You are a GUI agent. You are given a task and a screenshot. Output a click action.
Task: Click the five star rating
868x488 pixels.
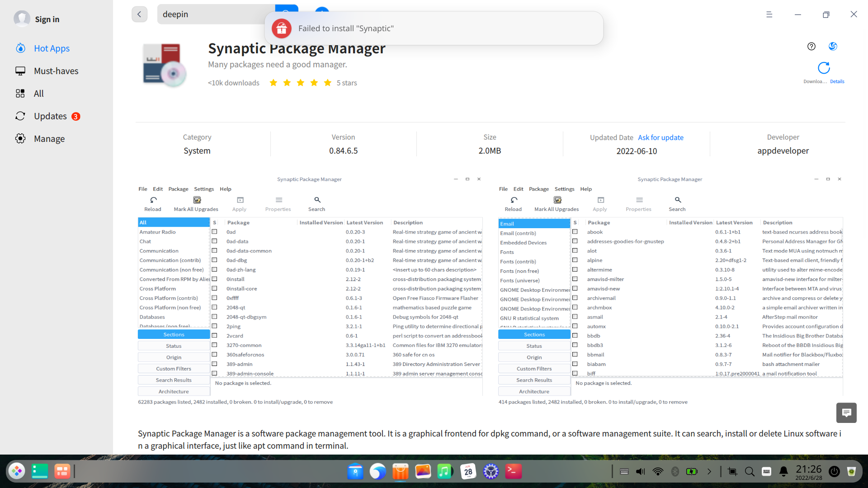301,83
